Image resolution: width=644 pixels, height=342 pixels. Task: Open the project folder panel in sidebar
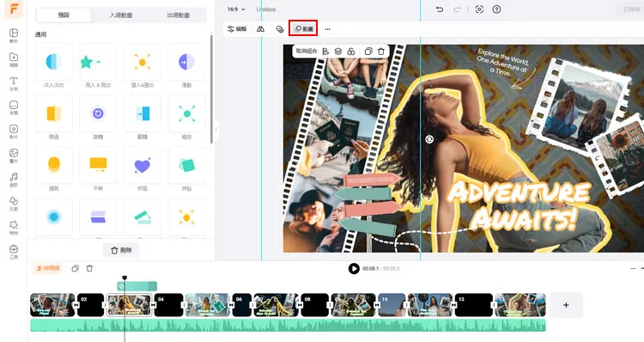14,59
